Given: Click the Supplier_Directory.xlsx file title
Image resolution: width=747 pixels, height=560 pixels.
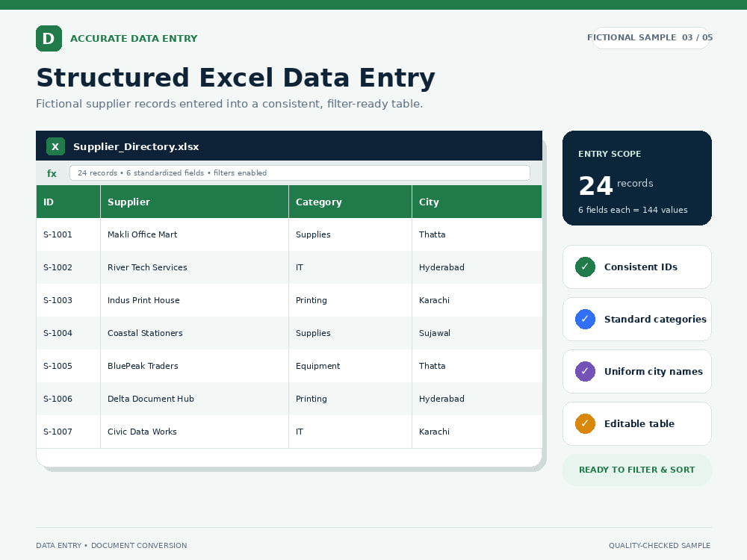Looking at the screenshot, I should [x=136, y=146].
